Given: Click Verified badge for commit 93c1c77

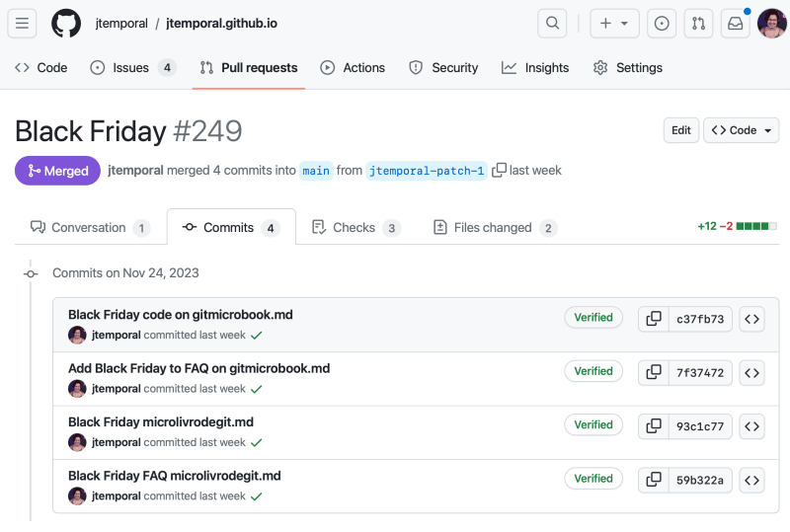Looking at the screenshot, I should [593, 424].
